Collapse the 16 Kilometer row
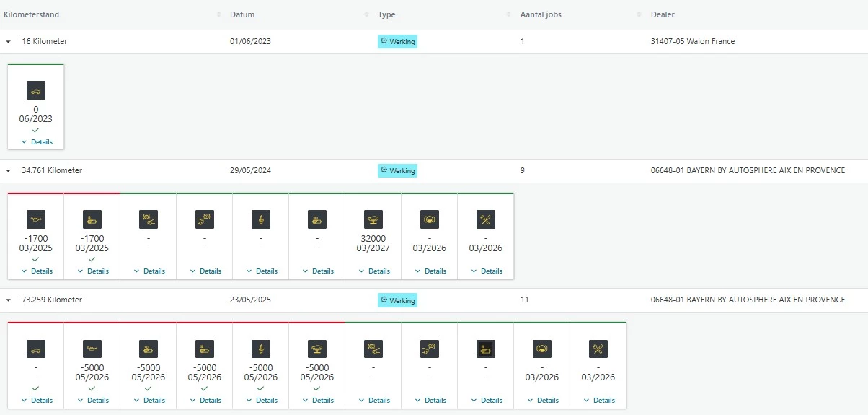The height and width of the screenshot is (415, 868). (x=9, y=42)
